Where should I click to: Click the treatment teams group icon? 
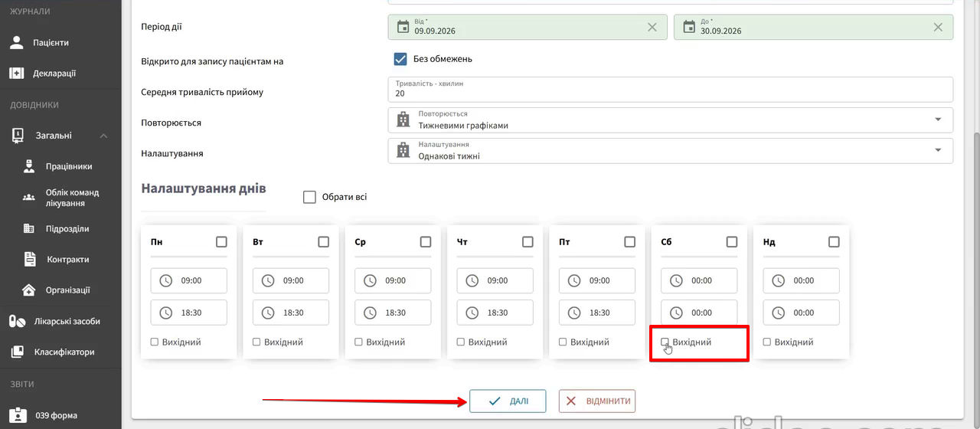tap(29, 198)
